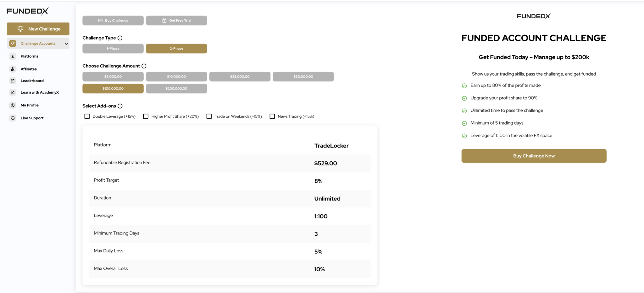This screenshot has width=644, height=293.
Task: Open Learn with AcademyX
Action: pos(40,92)
